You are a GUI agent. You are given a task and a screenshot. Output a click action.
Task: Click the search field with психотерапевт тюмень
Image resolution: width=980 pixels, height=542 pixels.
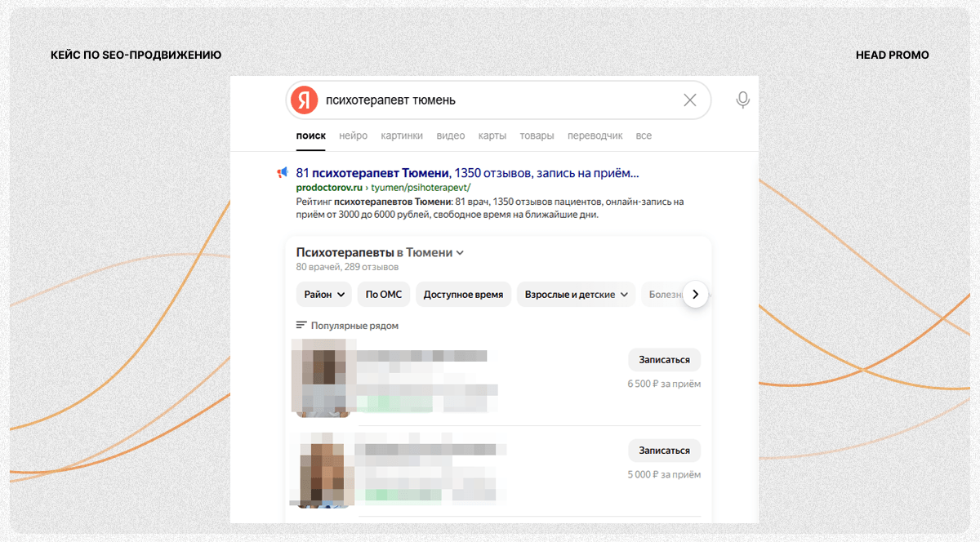pos(498,100)
